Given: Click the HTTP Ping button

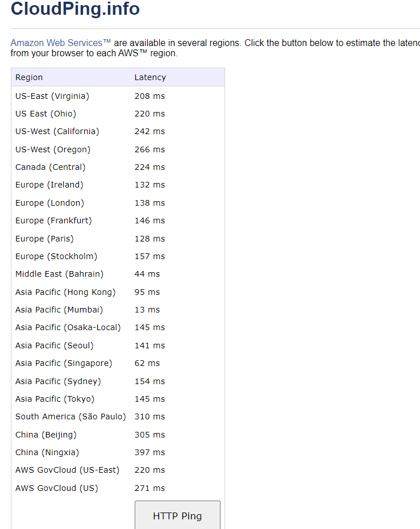Looking at the screenshot, I should click(x=177, y=515).
